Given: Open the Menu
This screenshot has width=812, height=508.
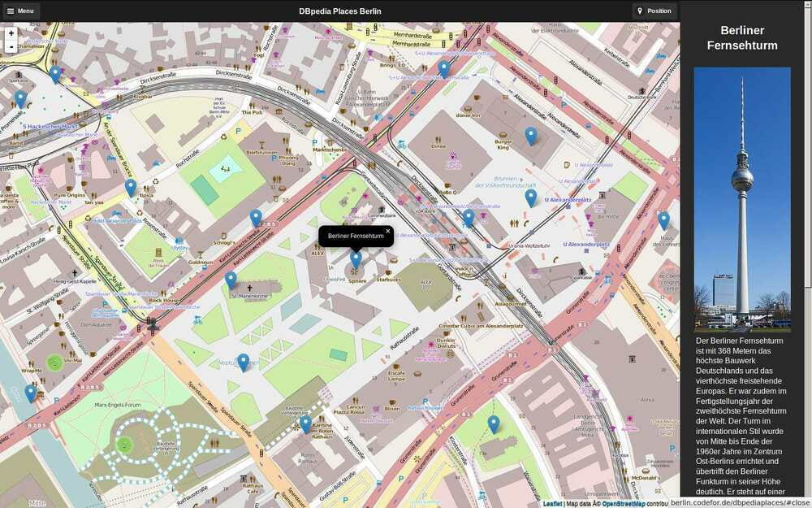Looking at the screenshot, I should click(22, 11).
